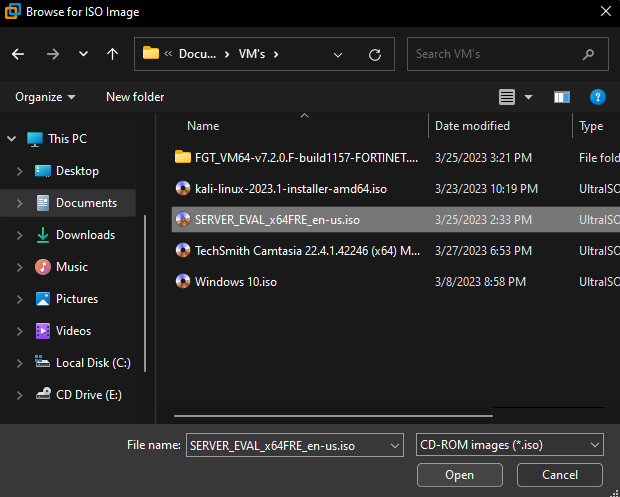The image size is (620, 497).
Task: Create a New folder
Action: pyautogui.click(x=135, y=97)
